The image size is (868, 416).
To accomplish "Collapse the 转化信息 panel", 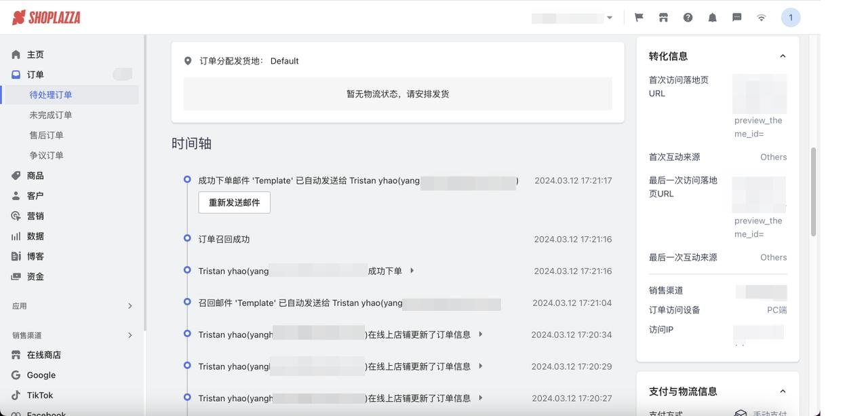I will 783,56.
